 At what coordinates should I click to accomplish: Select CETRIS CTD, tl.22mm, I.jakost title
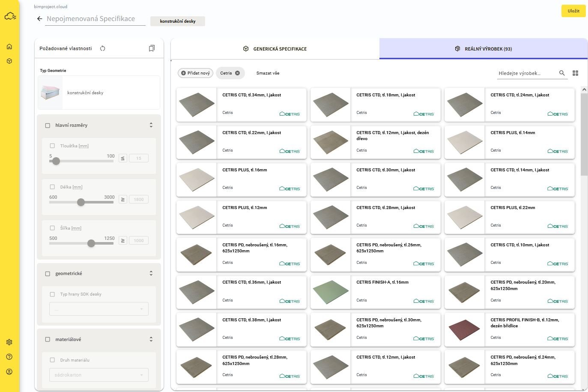pyautogui.click(x=252, y=133)
